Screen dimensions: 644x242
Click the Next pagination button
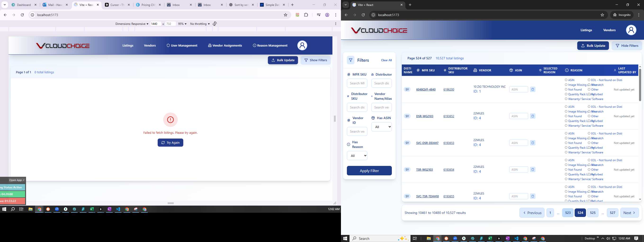[x=630, y=213]
